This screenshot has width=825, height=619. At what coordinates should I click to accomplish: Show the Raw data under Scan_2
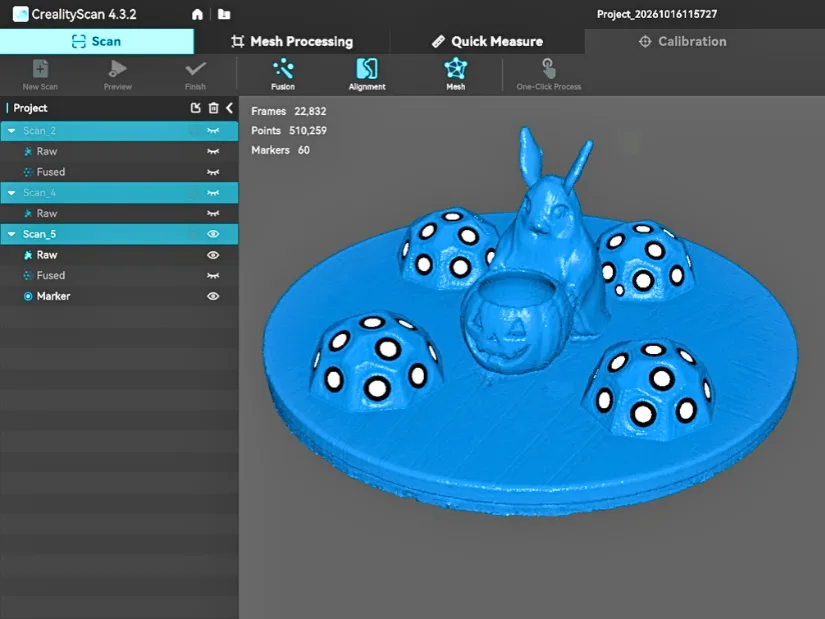[x=213, y=152]
